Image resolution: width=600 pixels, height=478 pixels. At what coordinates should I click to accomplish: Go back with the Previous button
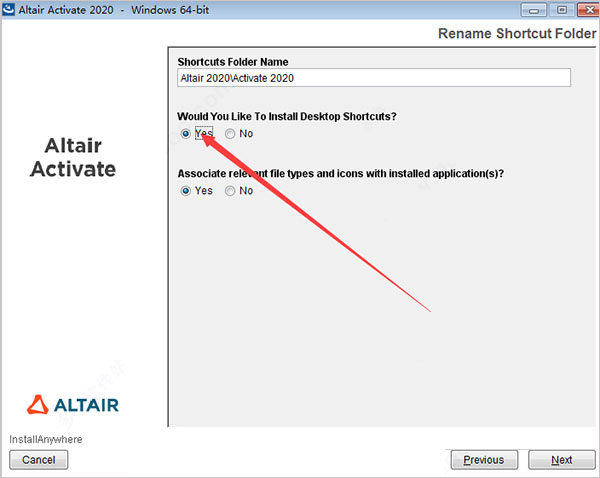(484, 460)
